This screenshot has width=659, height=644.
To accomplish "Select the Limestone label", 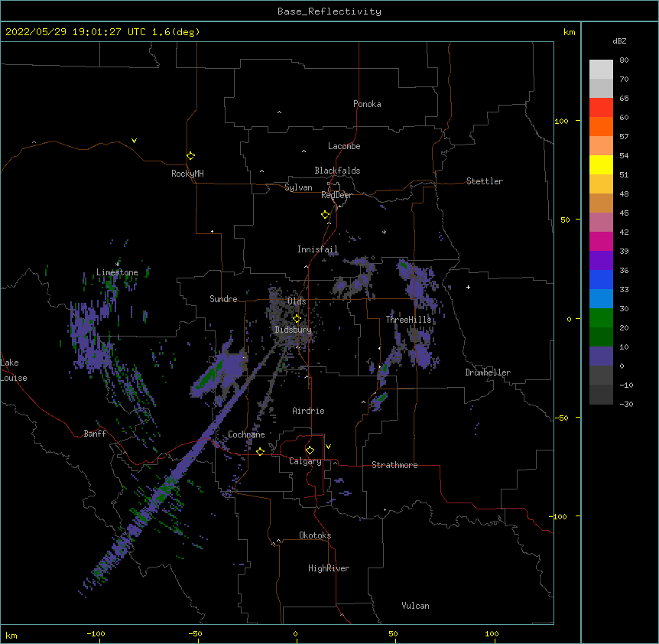I will coord(117,272).
